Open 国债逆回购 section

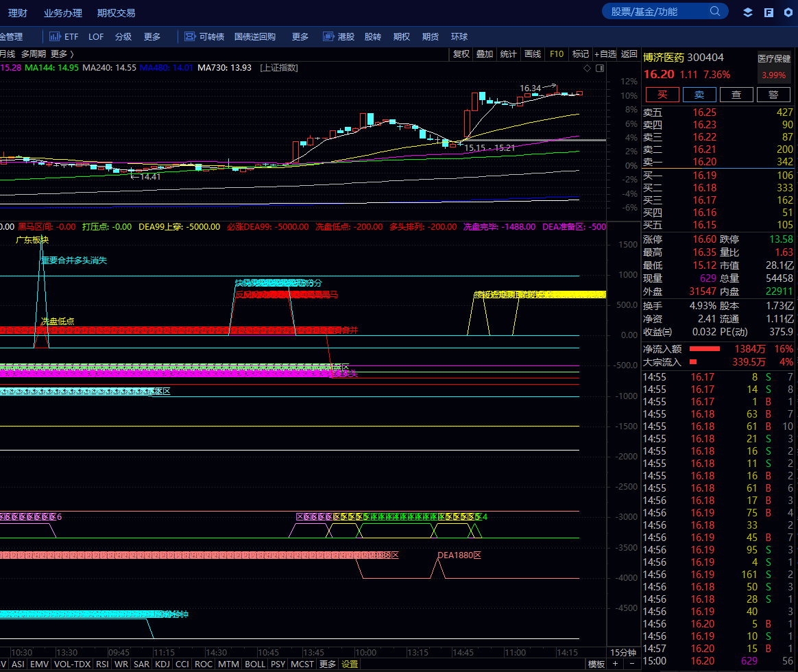tap(255, 36)
